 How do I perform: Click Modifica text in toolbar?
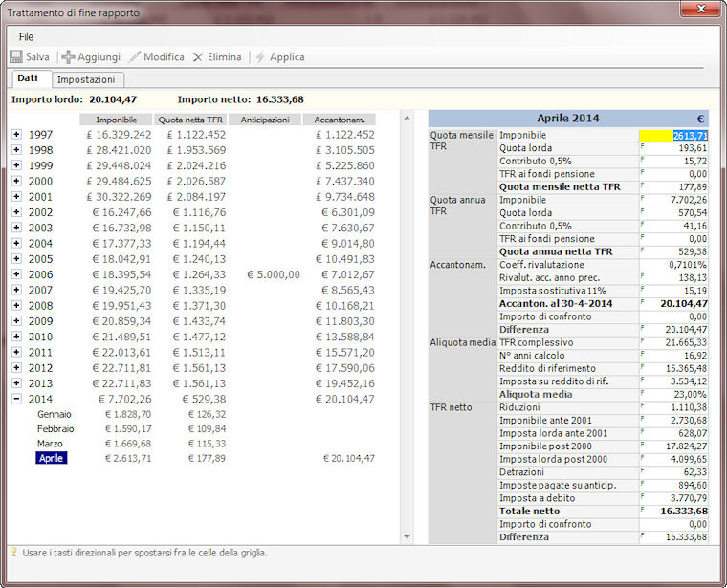click(x=164, y=57)
